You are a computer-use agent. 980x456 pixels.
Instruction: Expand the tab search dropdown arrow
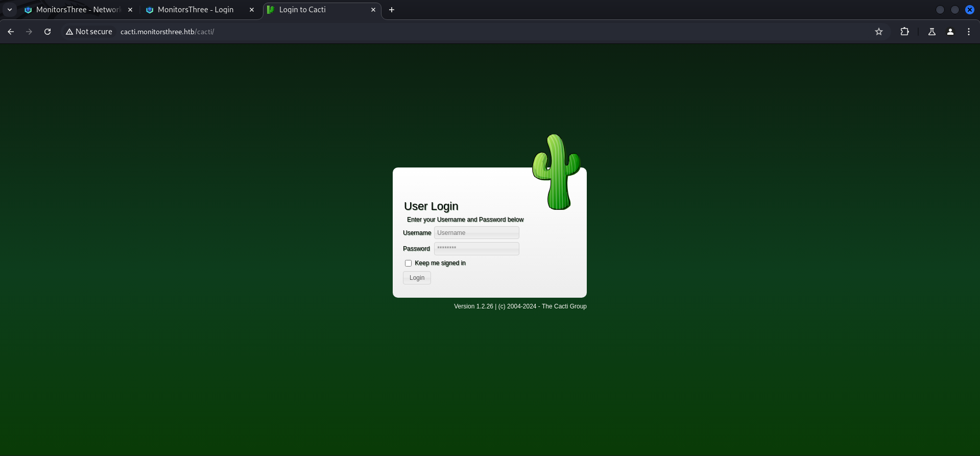click(x=10, y=10)
